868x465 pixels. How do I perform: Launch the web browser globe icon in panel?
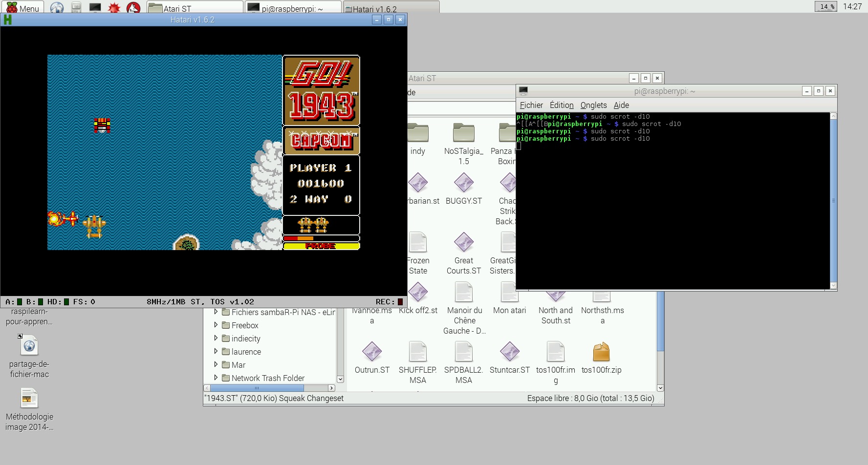(x=57, y=8)
